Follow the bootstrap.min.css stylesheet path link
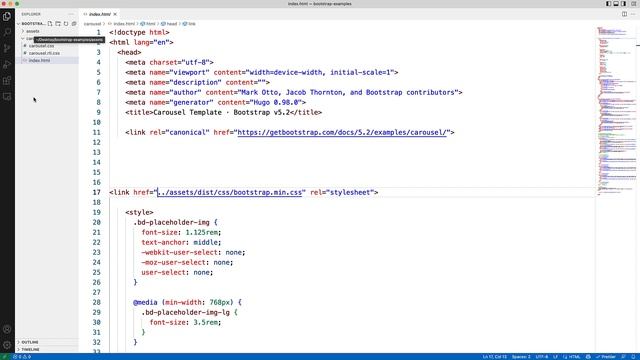Image resolution: width=640 pixels, height=360 pixels. [229, 192]
